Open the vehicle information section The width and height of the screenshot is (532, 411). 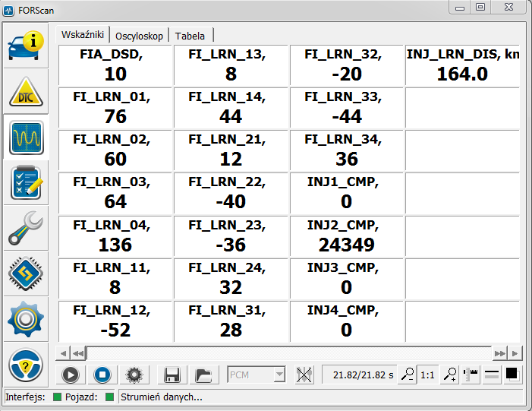[26, 46]
